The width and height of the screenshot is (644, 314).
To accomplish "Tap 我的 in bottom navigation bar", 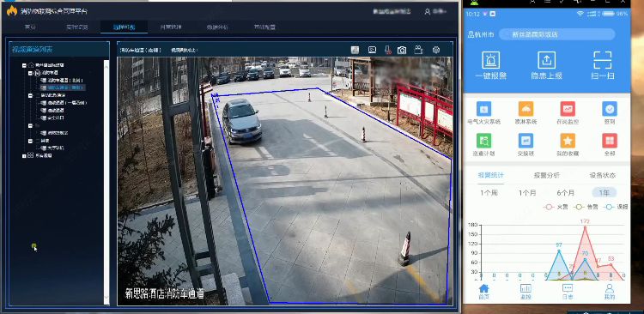I will [x=610, y=292].
